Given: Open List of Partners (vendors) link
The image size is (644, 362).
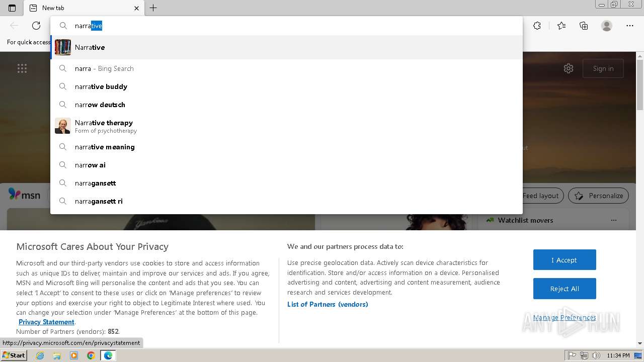Looking at the screenshot, I should (328, 304).
